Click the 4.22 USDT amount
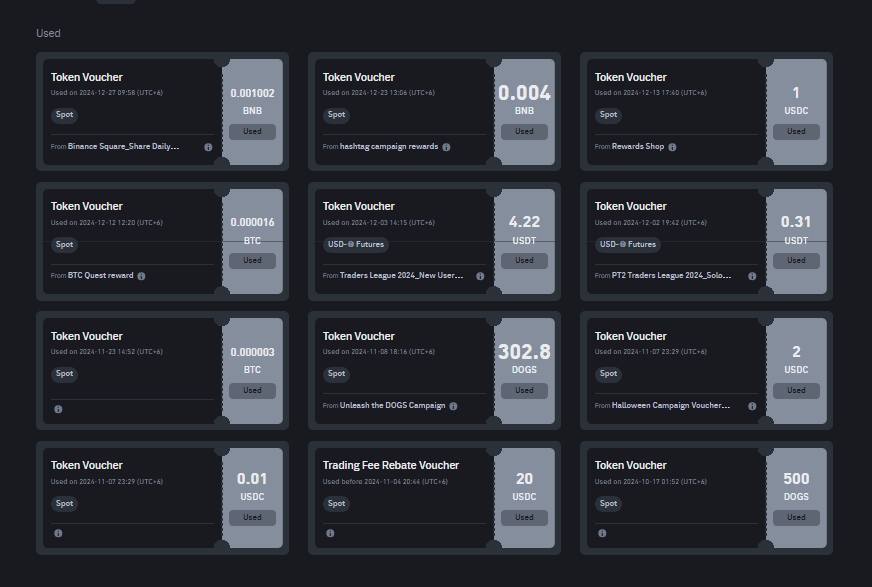This screenshot has height=587, width=872. pos(524,222)
